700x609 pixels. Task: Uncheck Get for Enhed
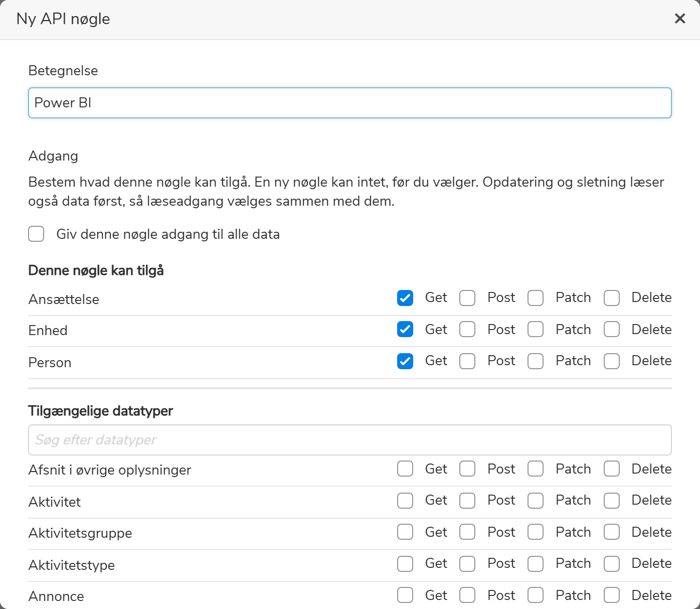tap(405, 329)
